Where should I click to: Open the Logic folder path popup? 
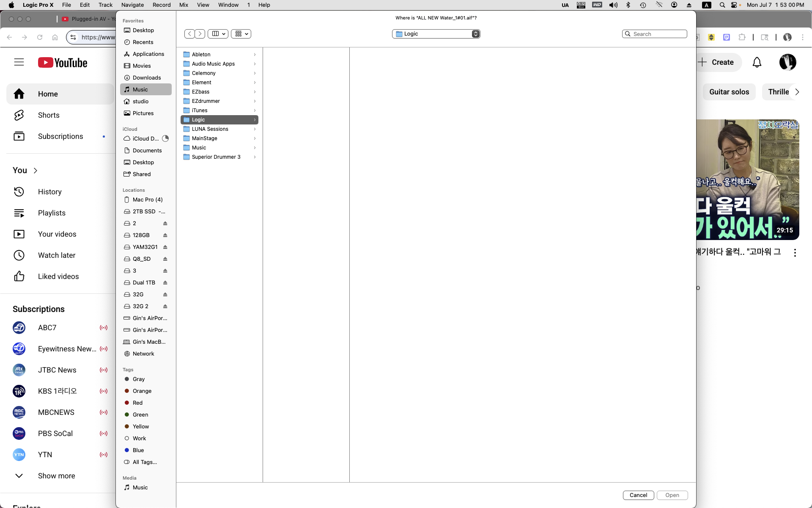click(436, 34)
